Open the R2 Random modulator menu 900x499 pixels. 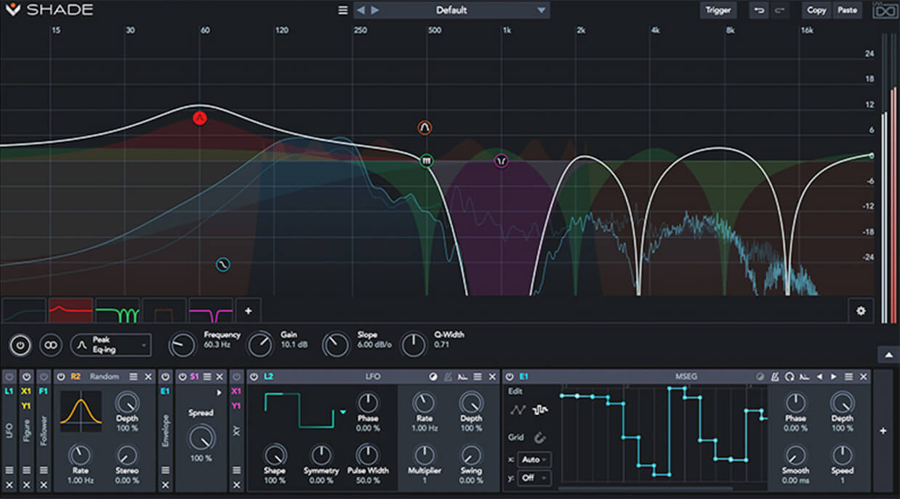[x=133, y=377]
